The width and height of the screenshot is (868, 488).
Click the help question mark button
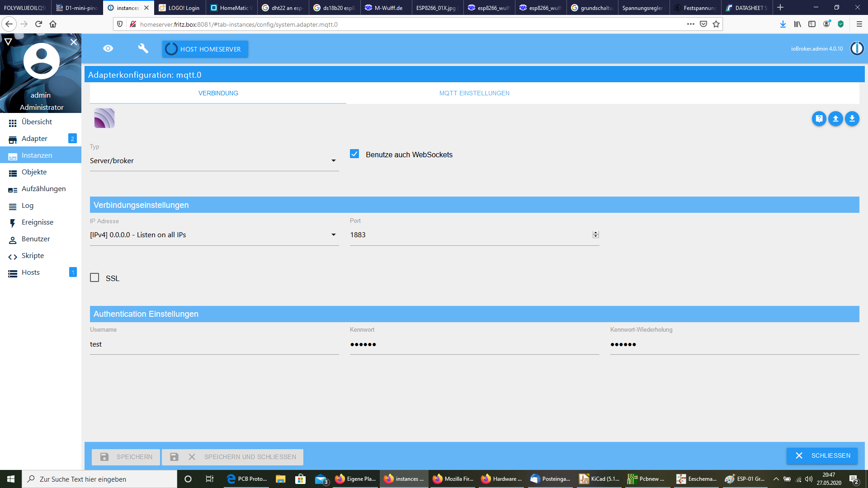(819, 118)
